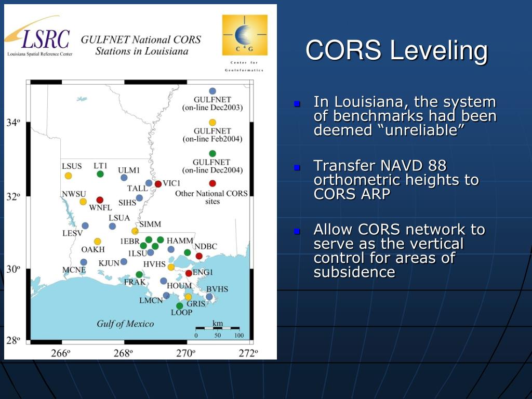Select the ULM1 blue station marker
This screenshot has height=399, width=532.
pyautogui.click(x=124, y=178)
